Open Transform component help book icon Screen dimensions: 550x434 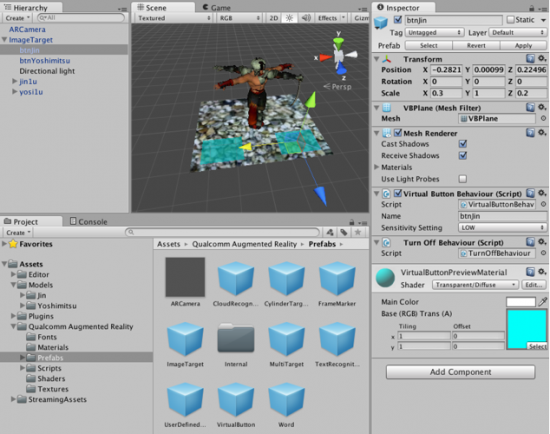[530, 59]
